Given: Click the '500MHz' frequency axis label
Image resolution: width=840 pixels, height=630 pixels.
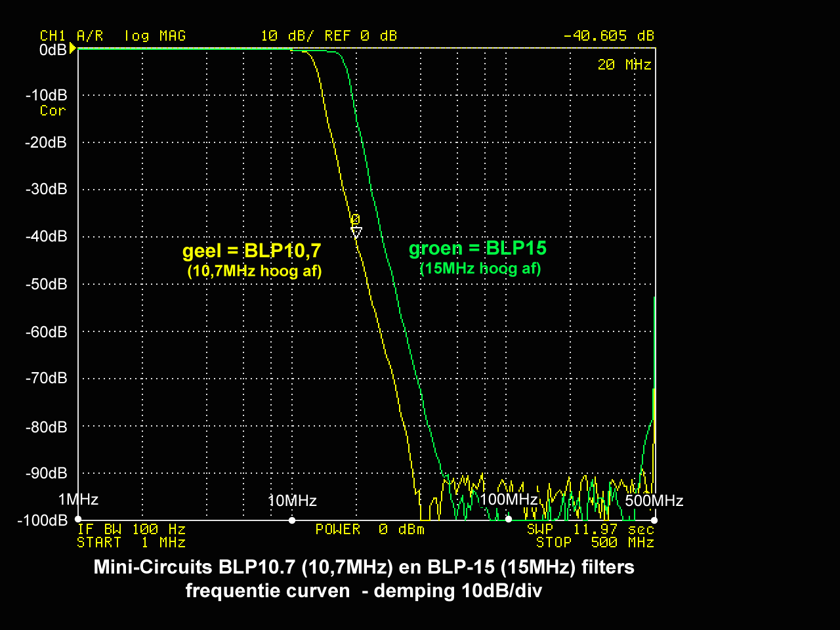Looking at the screenshot, I should (x=654, y=501).
